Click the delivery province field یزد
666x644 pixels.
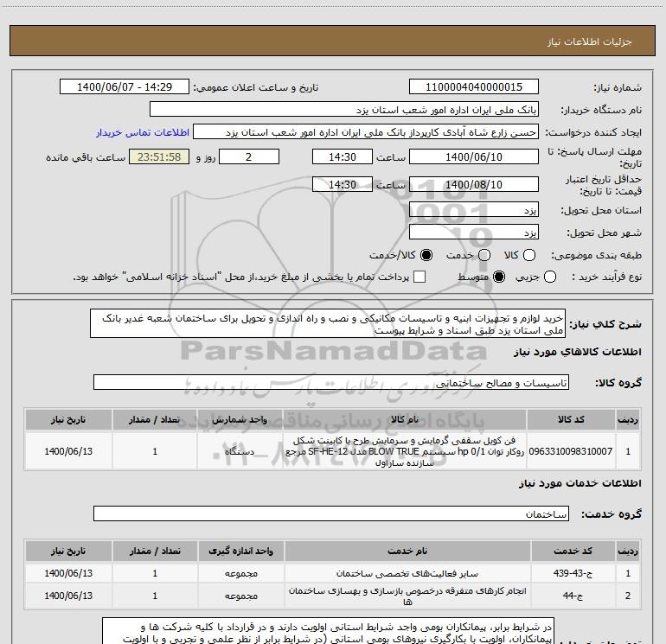coord(474,210)
